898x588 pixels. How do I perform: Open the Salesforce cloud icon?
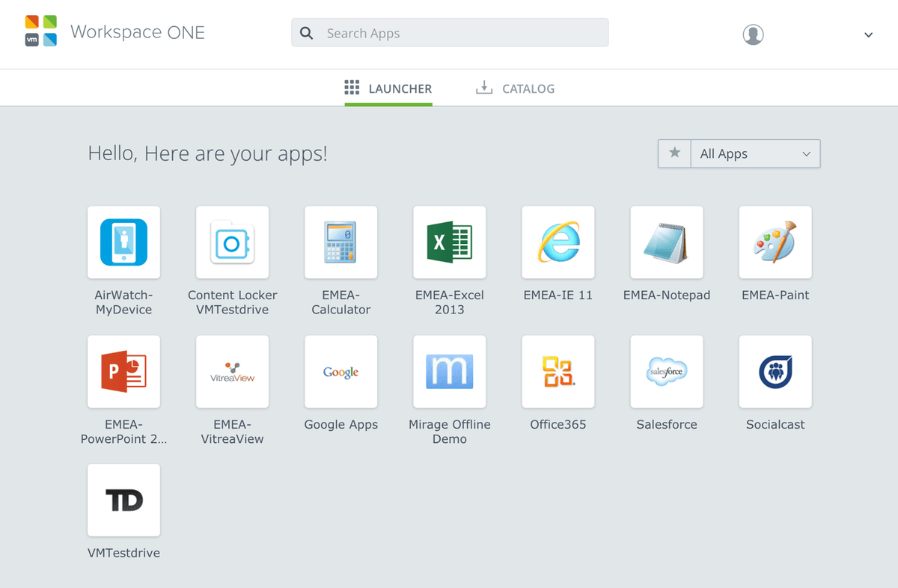pos(666,372)
